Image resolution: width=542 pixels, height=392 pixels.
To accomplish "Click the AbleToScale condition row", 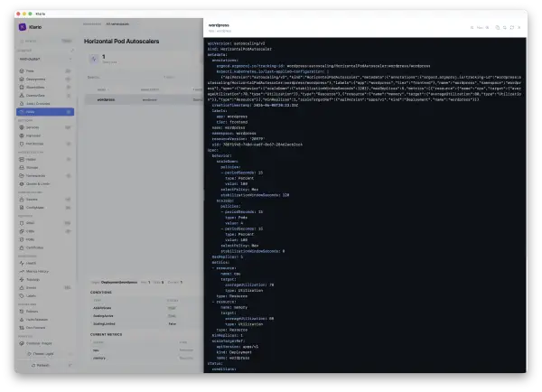I will pyautogui.click(x=145, y=308).
